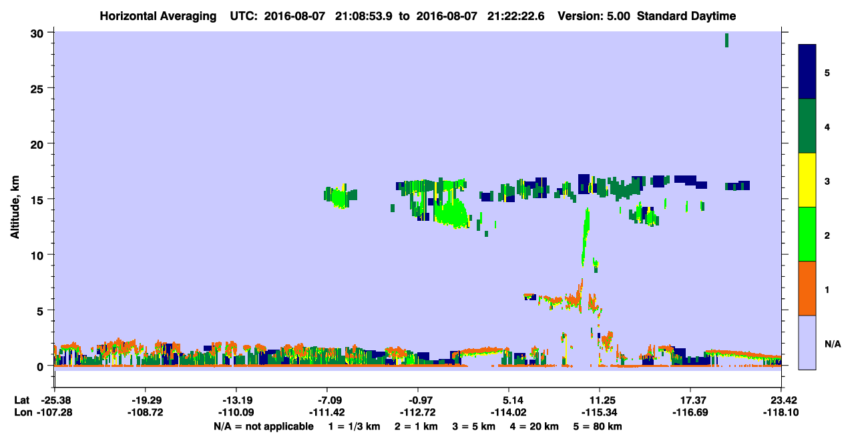The width and height of the screenshot is (868, 445).
Task: Click the '3 = 5 km' legend note
Action: 475,426
